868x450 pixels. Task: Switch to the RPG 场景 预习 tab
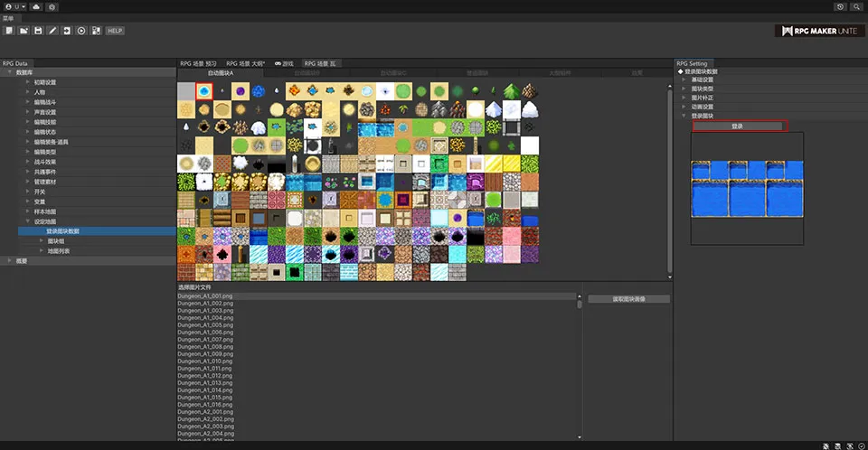(199, 63)
